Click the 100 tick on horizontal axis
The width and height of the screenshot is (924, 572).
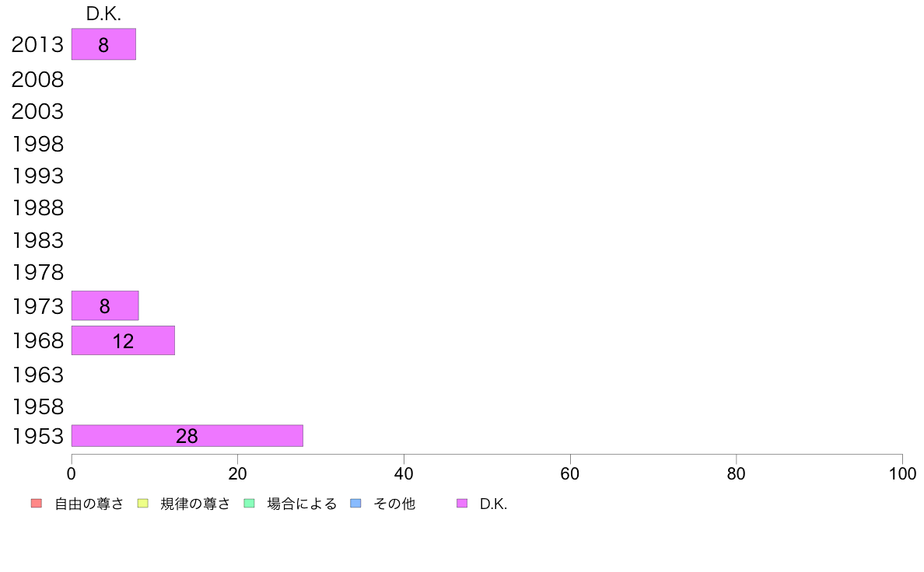tap(902, 473)
